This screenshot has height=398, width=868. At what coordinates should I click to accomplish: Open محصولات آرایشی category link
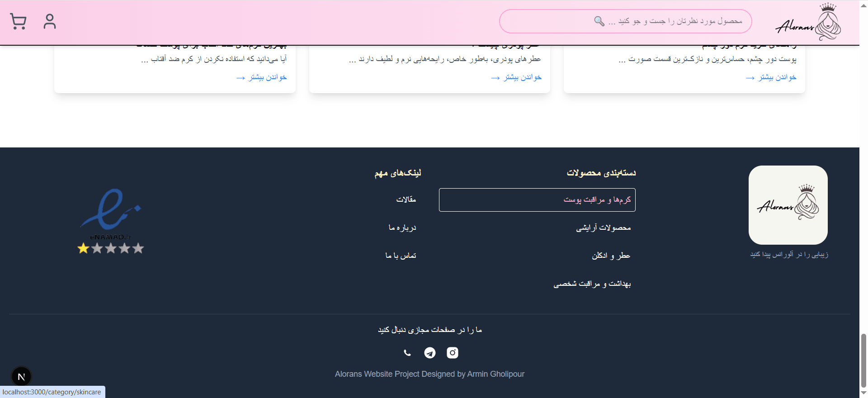click(603, 228)
